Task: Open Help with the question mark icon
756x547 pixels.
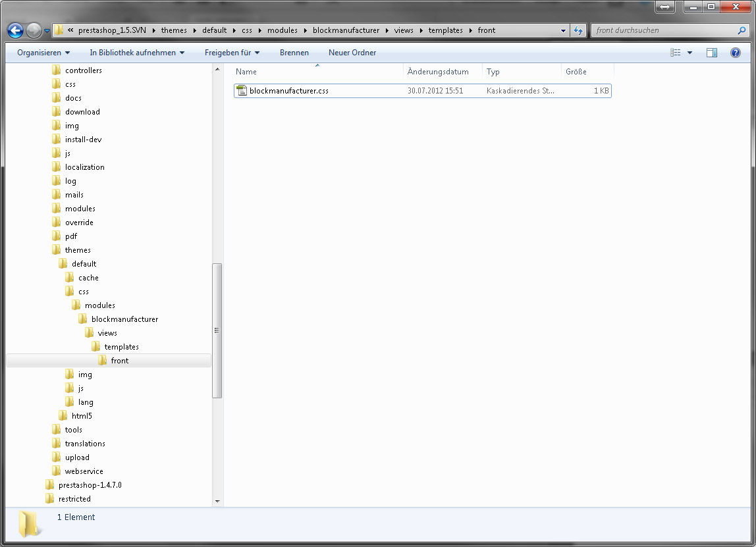Action: pos(736,53)
